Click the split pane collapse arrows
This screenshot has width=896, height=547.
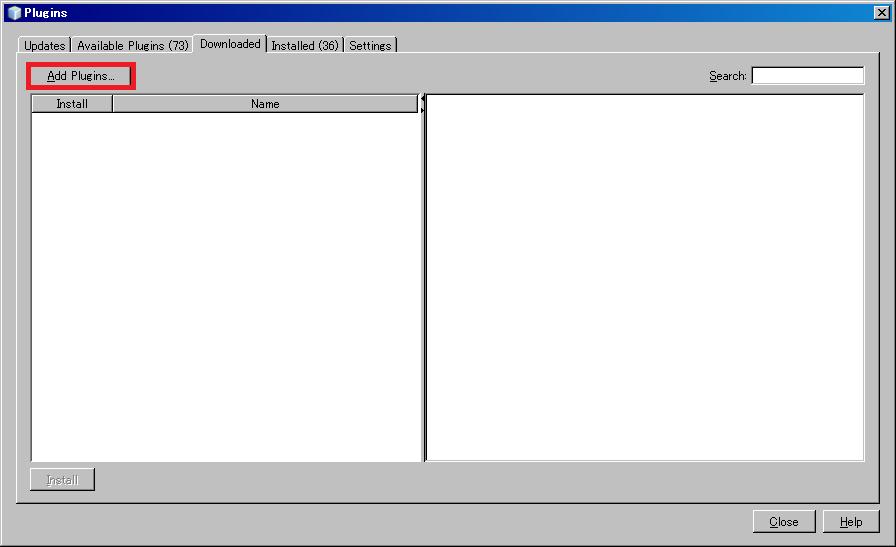[x=423, y=104]
